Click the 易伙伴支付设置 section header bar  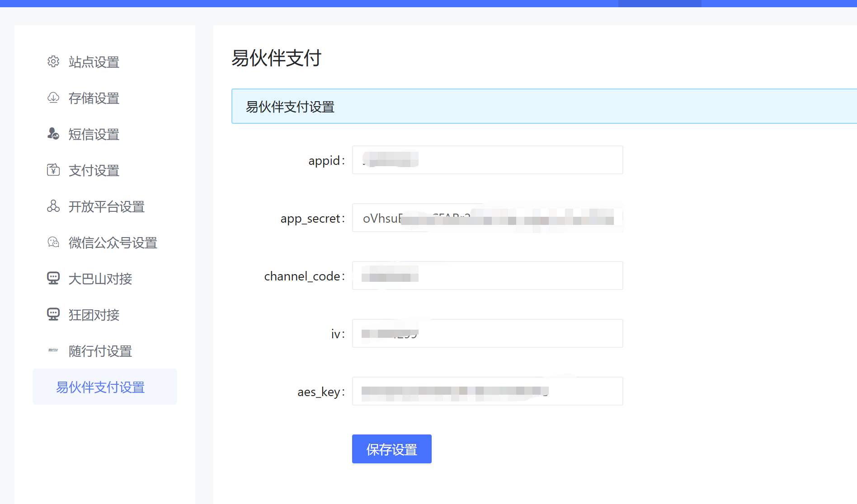pyautogui.click(x=542, y=107)
